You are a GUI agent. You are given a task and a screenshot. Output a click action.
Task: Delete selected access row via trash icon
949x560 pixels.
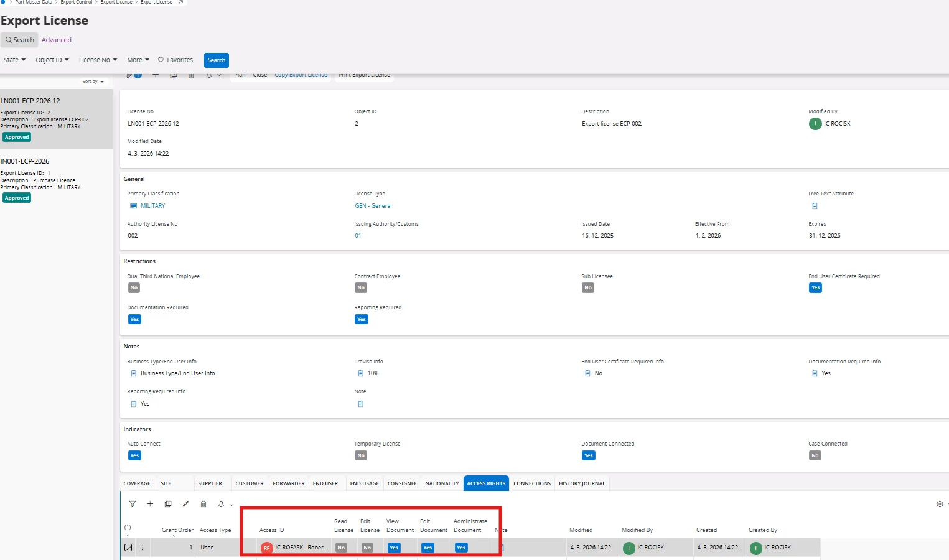click(203, 504)
